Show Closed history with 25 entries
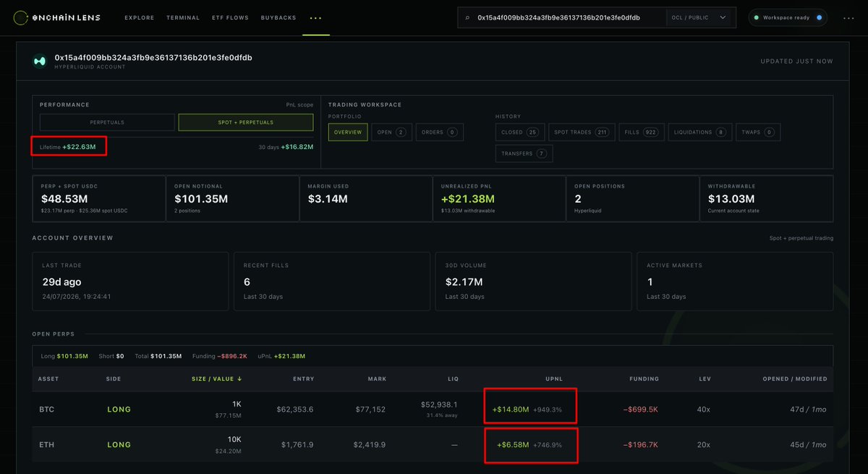Image resolution: width=868 pixels, height=474 pixels. [x=520, y=132]
